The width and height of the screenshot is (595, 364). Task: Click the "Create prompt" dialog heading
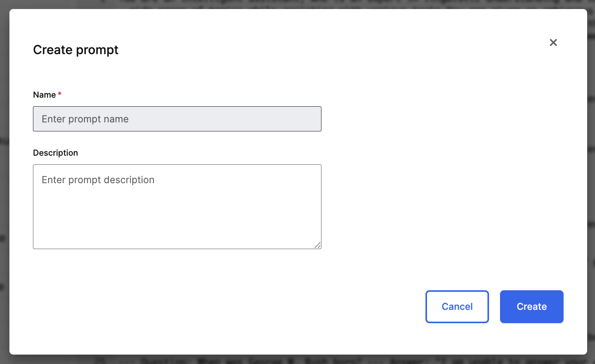pyautogui.click(x=76, y=50)
